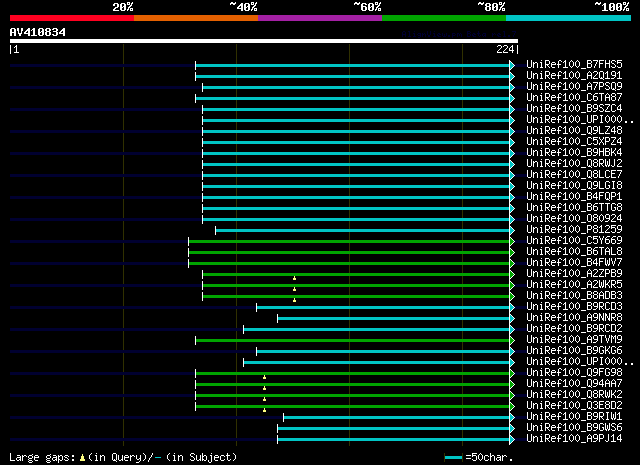Select the UniRef100_B6TAL8 label
The width and height of the screenshot is (640, 465).
click(574, 252)
